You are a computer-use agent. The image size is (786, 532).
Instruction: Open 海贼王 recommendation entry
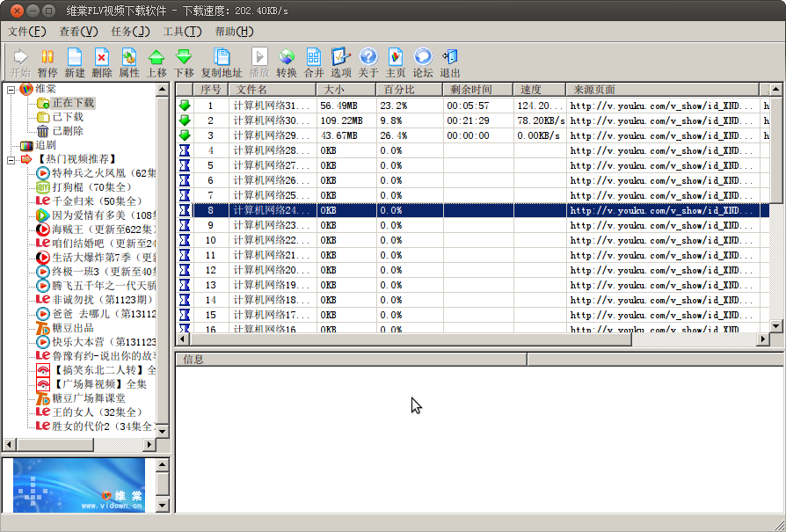click(104, 230)
